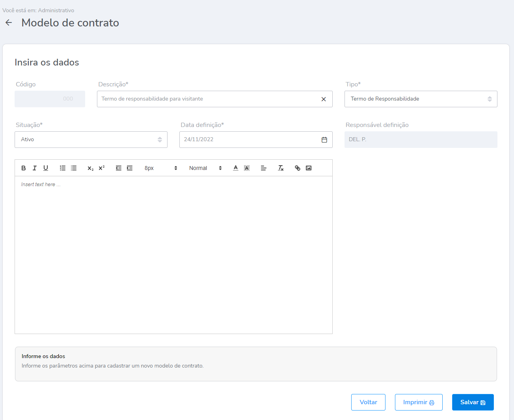514x420 pixels.
Task: Increase the text indent
Action: (130, 168)
